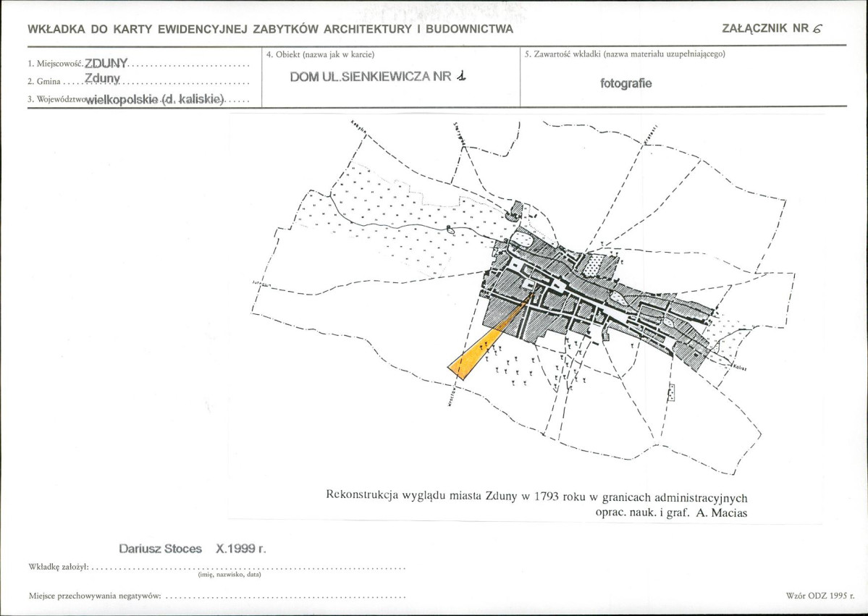This screenshot has width=868, height=616.
Task: Click the 'Kalisz' road label on the map
Action: coord(740,367)
